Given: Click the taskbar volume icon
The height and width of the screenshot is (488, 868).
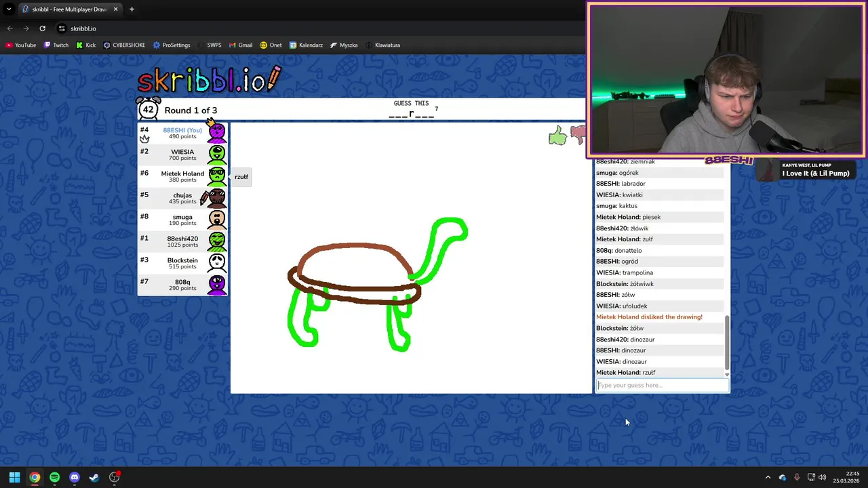Looking at the screenshot, I should click(823, 477).
